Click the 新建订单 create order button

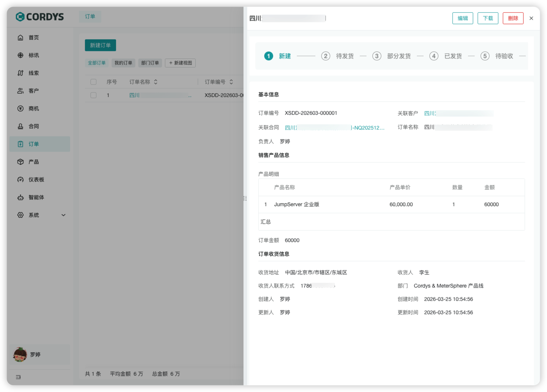100,45
